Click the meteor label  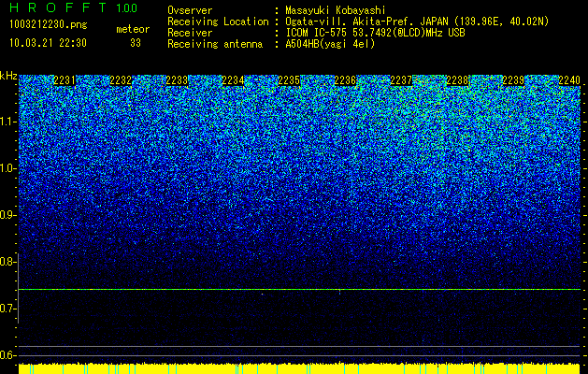point(133,29)
